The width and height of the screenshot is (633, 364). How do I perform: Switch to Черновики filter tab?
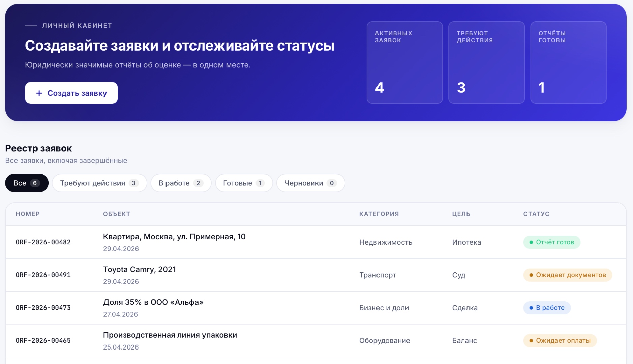[x=310, y=183]
